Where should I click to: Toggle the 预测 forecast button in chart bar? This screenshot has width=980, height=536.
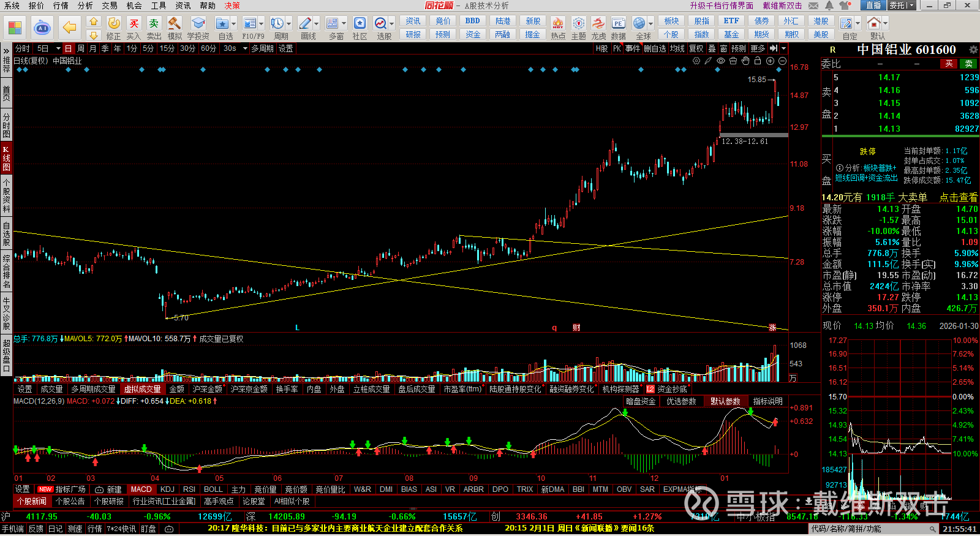[739, 48]
